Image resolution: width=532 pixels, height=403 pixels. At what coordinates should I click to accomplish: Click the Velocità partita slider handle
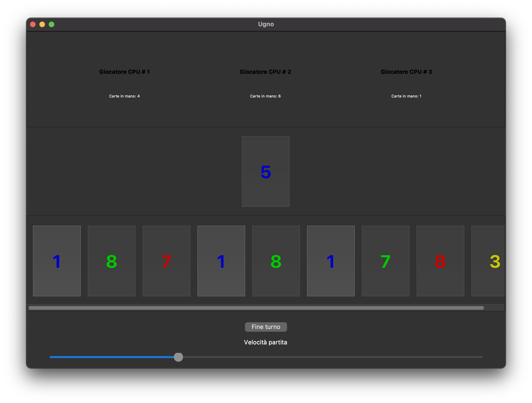pyautogui.click(x=178, y=357)
